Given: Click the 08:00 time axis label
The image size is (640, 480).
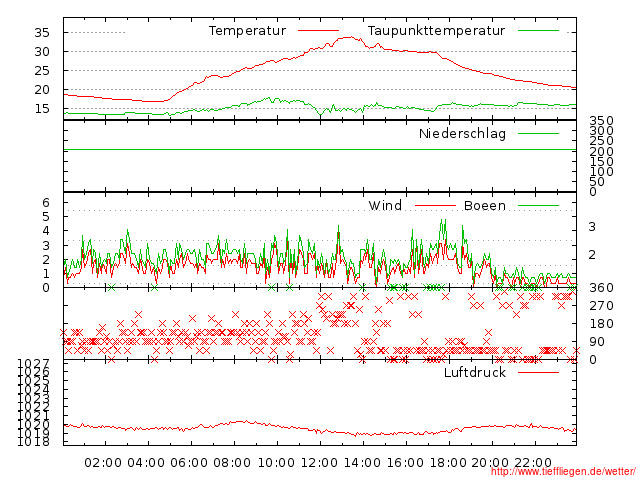Looking at the screenshot, I should pos(232,463).
